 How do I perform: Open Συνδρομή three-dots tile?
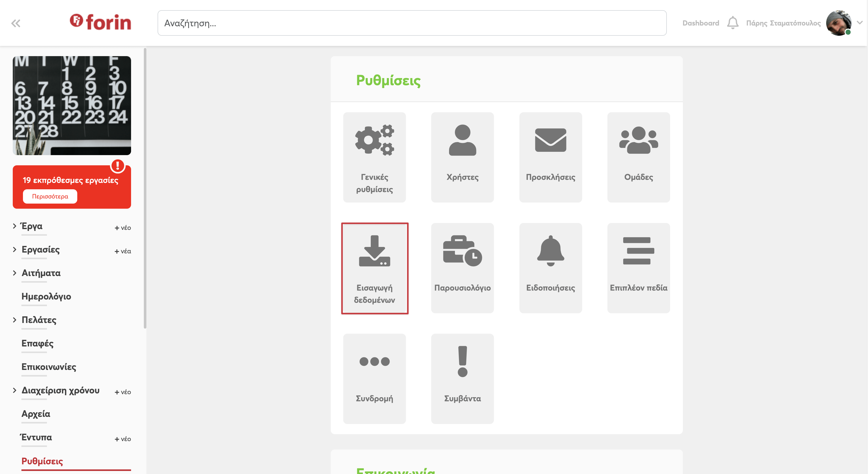coord(374,379)
